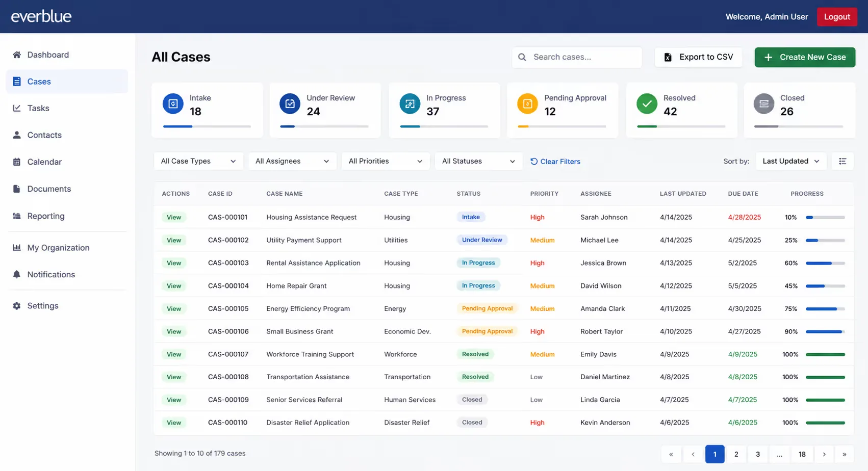Click the Settings gear icon

17,306
